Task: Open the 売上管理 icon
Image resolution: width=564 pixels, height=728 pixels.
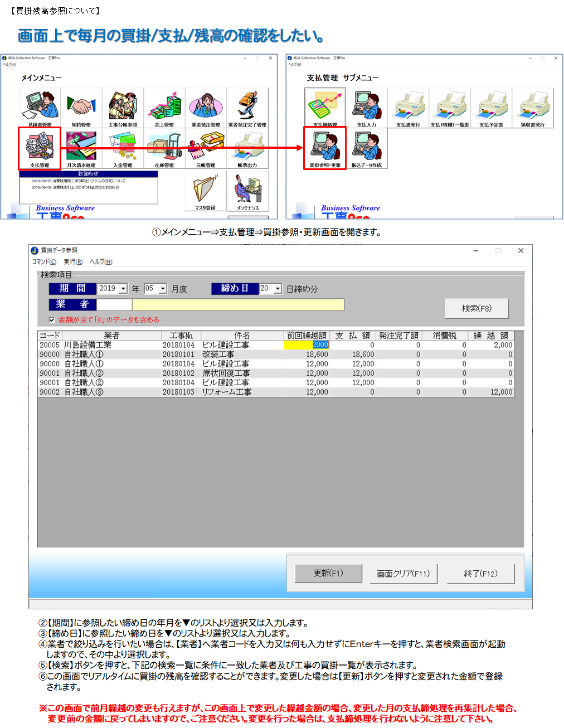Action: [164, 107]
